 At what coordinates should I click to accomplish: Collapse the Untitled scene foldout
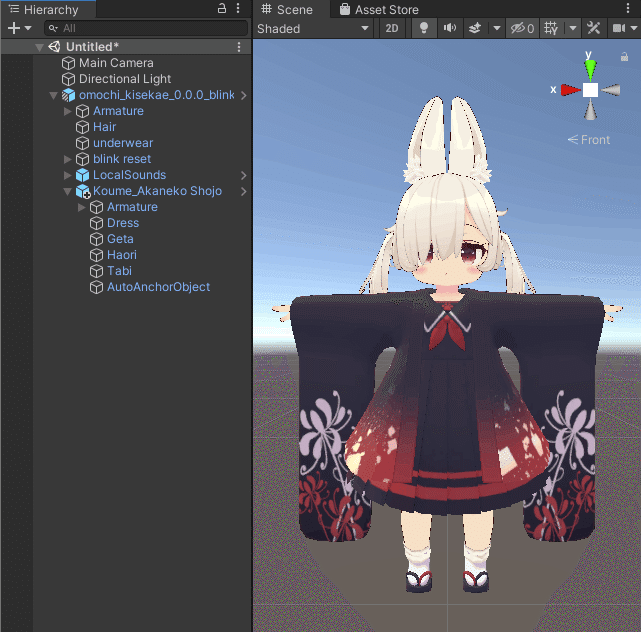pos(39,47)
